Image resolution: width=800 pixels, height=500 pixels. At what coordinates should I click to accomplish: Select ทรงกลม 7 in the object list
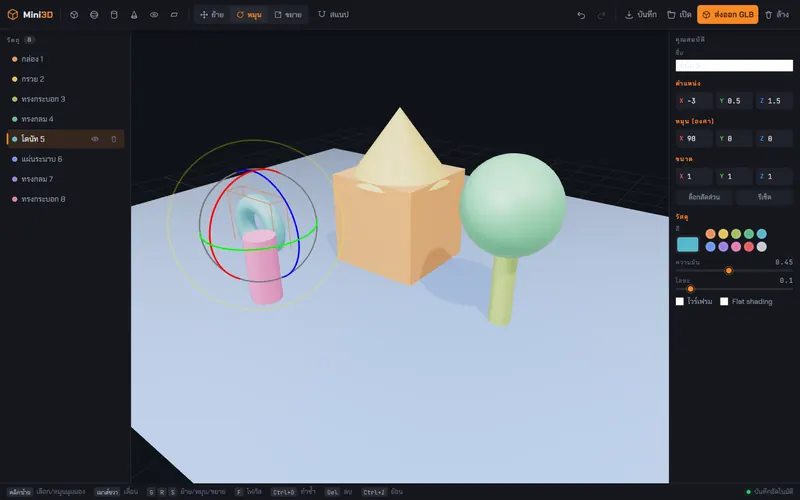pos(65,179)
